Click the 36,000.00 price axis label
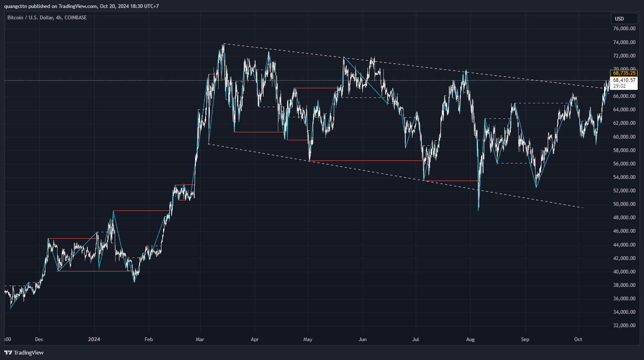The height and width of the screenshot is (360, 644). click(624, 299)
